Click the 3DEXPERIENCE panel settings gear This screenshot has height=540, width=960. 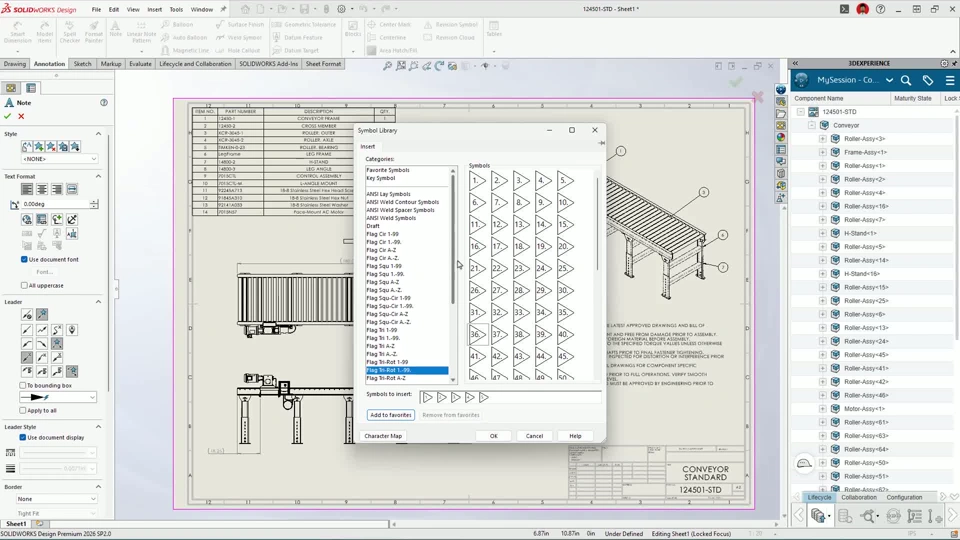pos(944,63)
